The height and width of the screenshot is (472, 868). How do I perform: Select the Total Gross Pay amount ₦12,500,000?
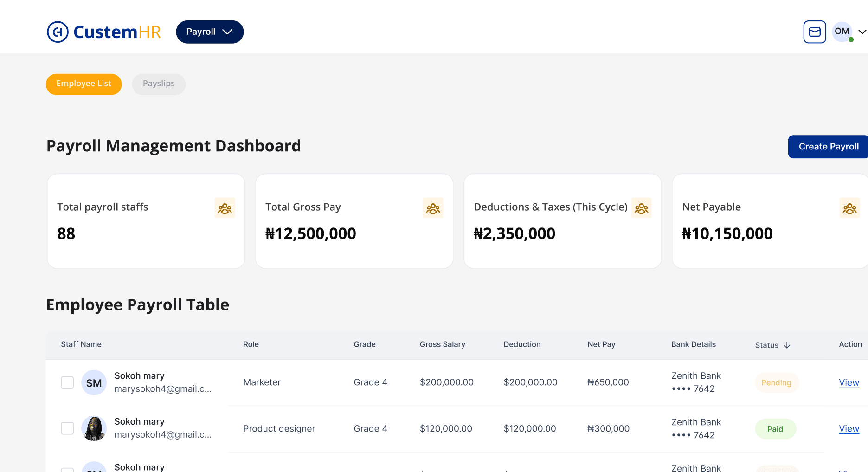point(311,233)
